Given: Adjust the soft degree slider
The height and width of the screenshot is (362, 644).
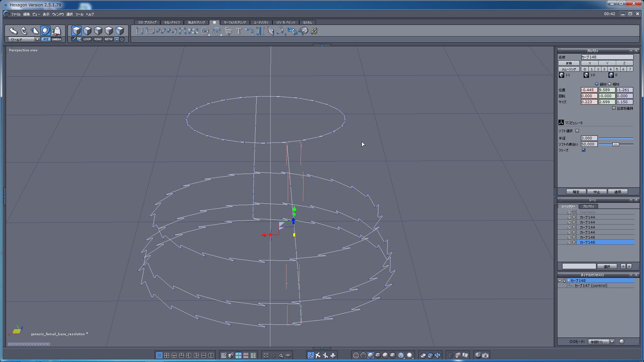Looking at the screenshot, I should point(615,144).
